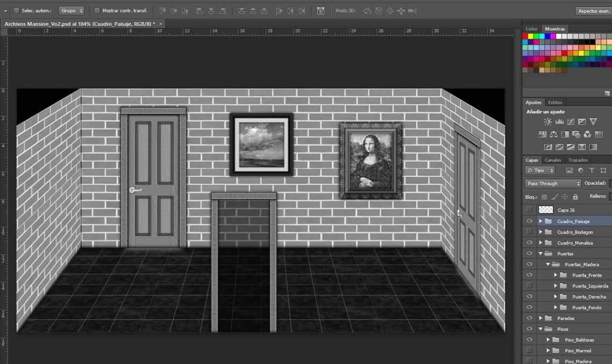
Task: Click the lock all layer icon
Action: 575,197
